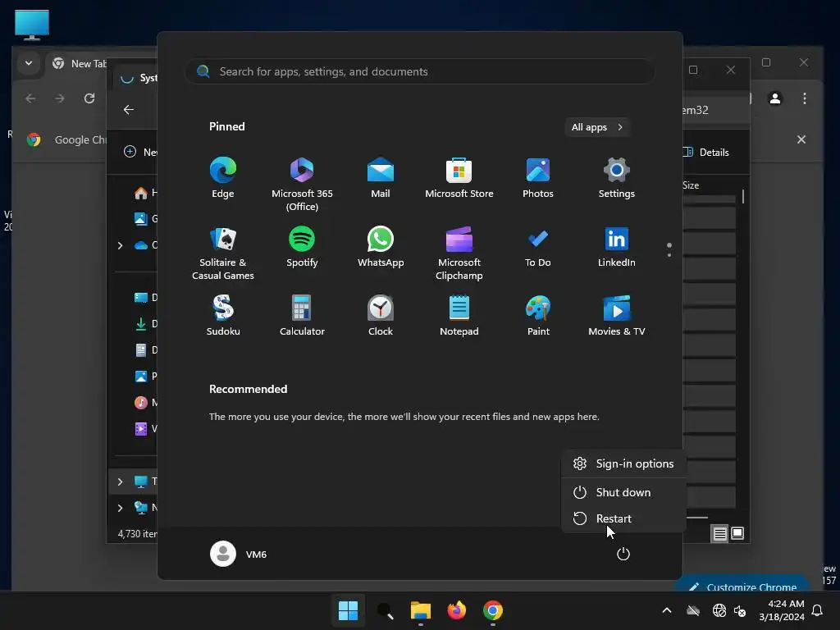Launch Sudoku
This screenshot has height=630, width=840.
tap(223, 316)
